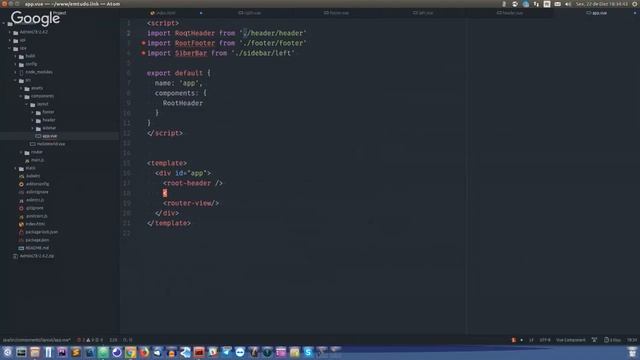Click the lint error dot on line 3

click(144, 43)
